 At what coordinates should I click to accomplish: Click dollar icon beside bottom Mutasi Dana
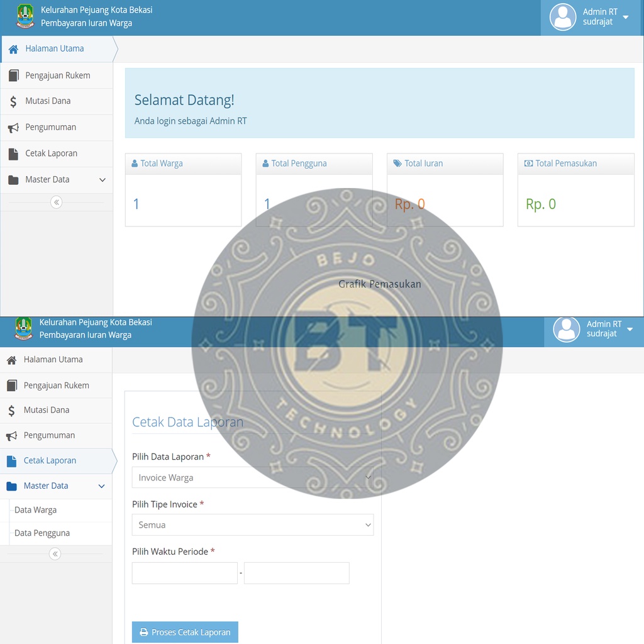pos(11,411)
